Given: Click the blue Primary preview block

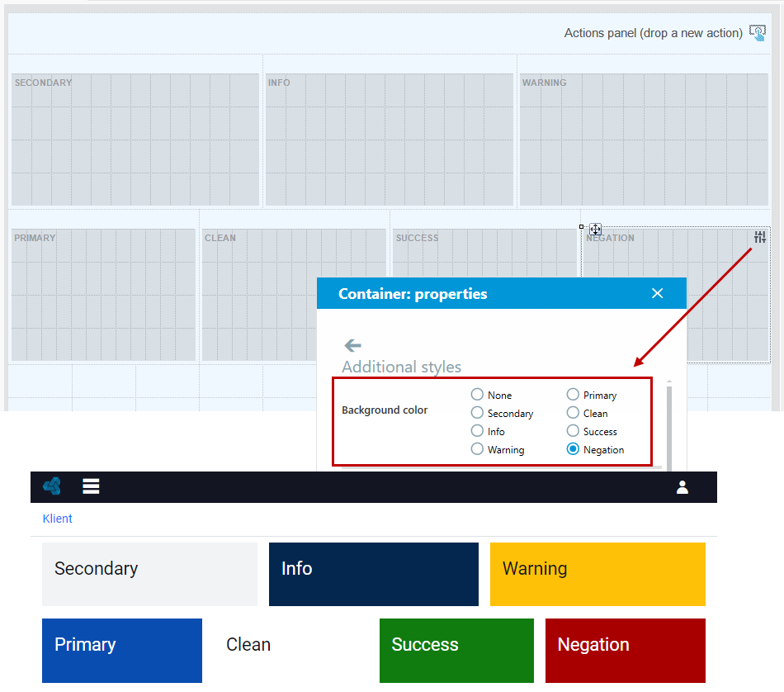Looking at the screenshot, I should click(122, 651).
